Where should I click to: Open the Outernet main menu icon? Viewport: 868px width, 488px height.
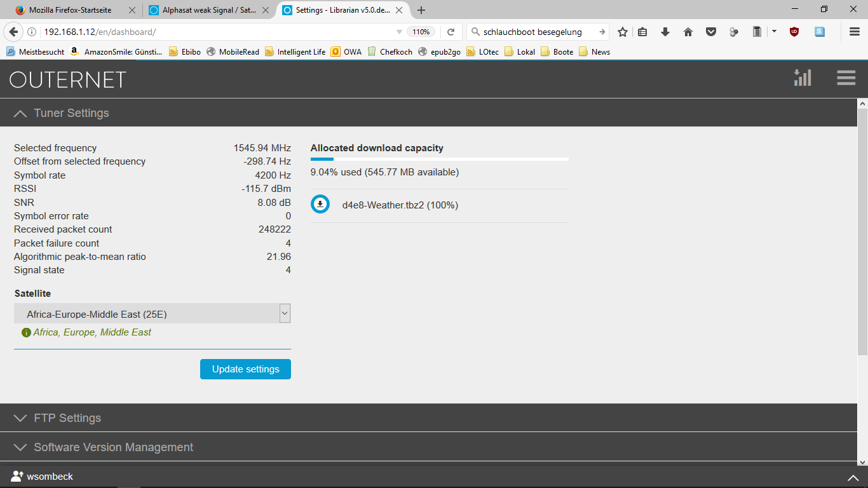coord(846,78)
